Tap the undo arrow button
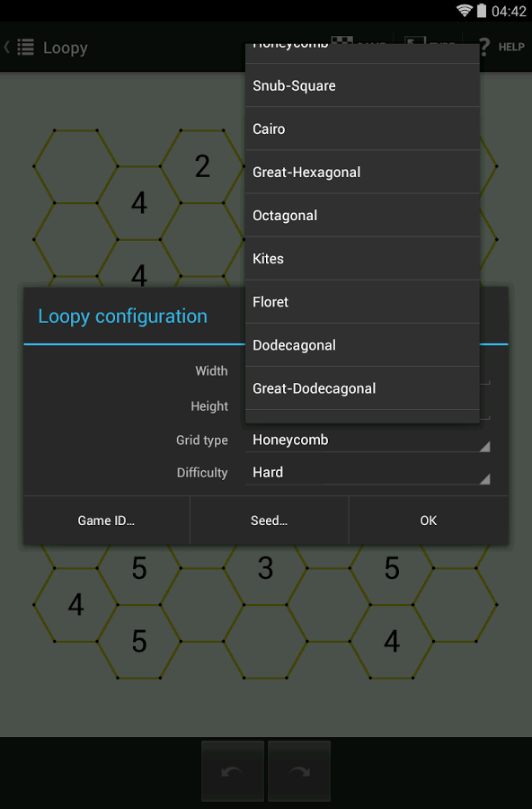 [233, 771]
